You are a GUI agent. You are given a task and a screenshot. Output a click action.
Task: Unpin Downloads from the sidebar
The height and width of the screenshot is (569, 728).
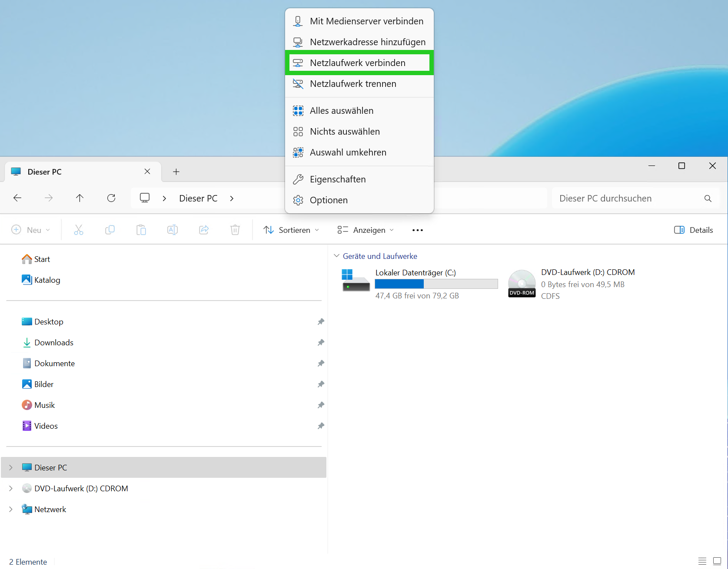pos(321,342)
